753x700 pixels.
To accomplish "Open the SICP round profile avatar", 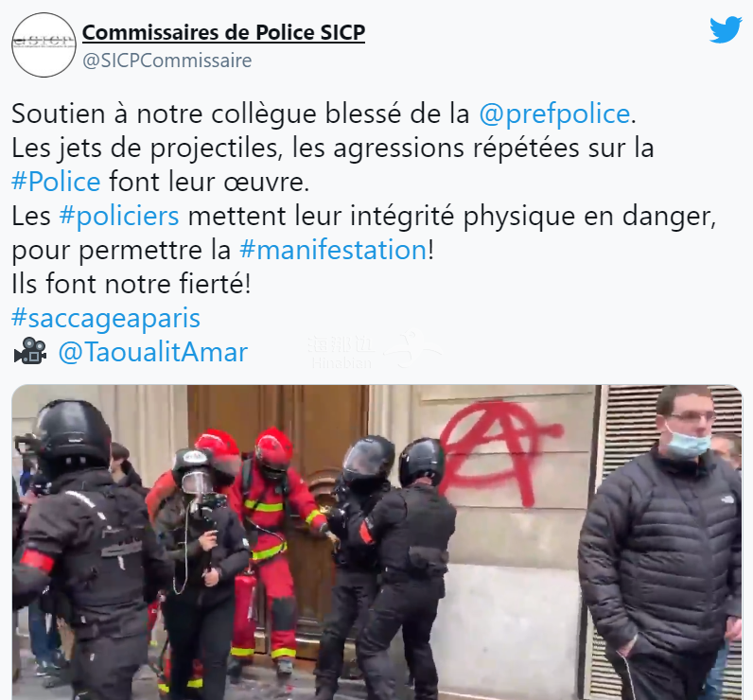I will [x=44, y=44].
